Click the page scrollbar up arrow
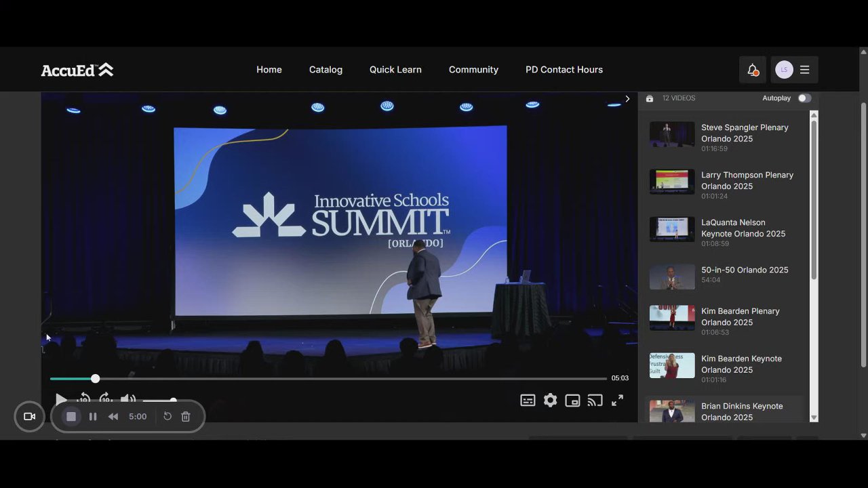The width and height of the screenshot is (868, 488). [x=863, y=52]
